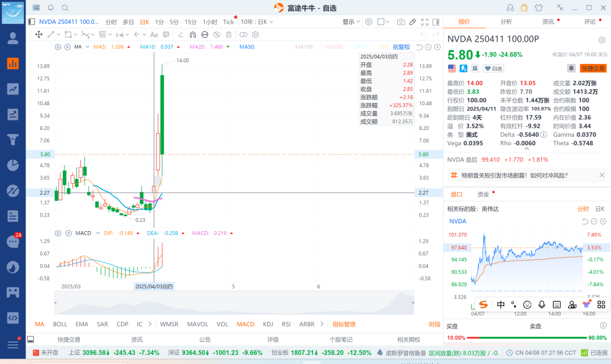Switch to the 评论 tab
This screenshot has height=364, width=611.
(x=590, y=22)
